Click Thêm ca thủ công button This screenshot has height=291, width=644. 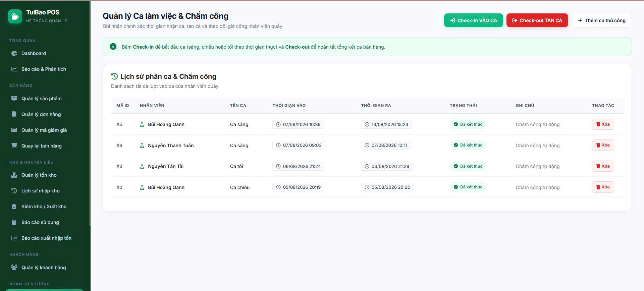pyautogui.click(x=601, y=20)
